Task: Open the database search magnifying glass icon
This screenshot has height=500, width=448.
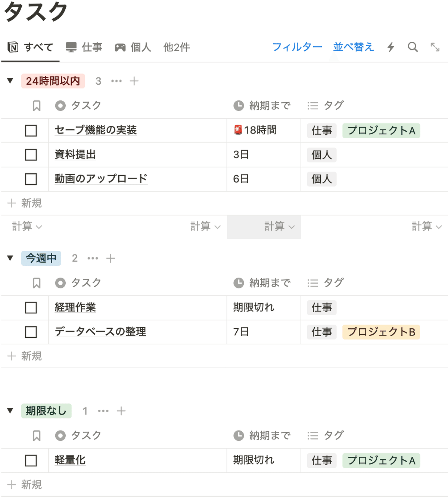Action: (x=413, y=47)
